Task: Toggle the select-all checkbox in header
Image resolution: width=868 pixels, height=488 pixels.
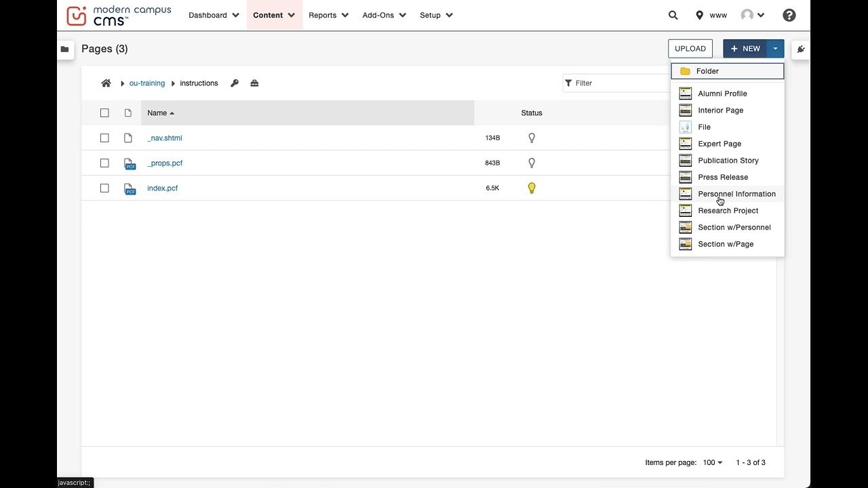Action: pyautogui.click(x=104, y=113)
